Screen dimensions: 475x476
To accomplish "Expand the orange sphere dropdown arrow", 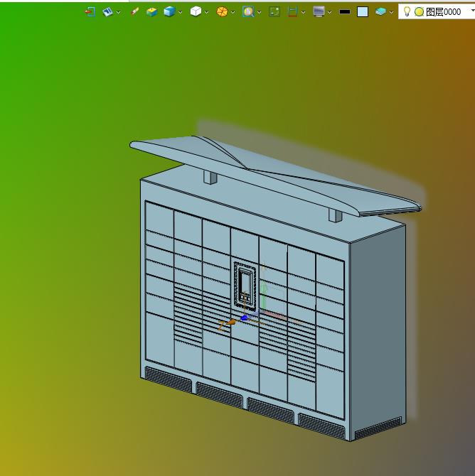I will click(233, 13).
